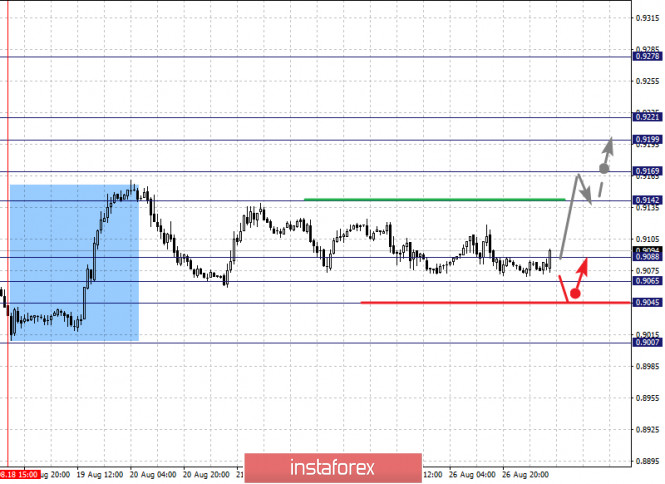Click the 26 Aug 20:00 time label
The width and height of the screenshot is (665, 484).
(x=525, y=475)
